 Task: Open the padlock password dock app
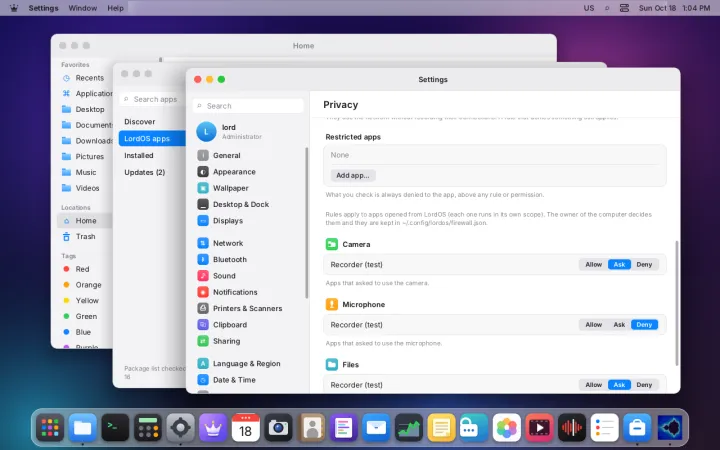(x=474, y=428)
